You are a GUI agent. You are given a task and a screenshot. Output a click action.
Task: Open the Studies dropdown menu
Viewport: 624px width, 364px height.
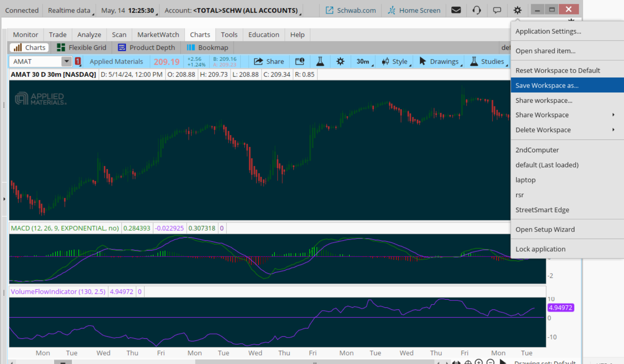point(489,61)
